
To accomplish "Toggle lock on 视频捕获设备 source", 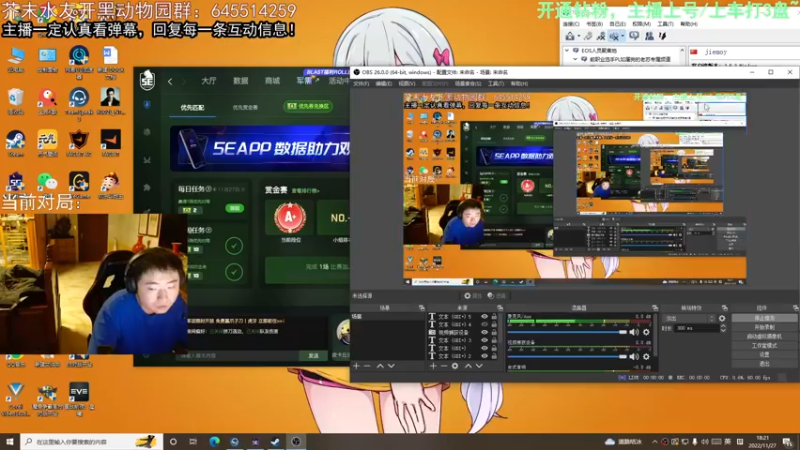I will click(x=494, y=332).
